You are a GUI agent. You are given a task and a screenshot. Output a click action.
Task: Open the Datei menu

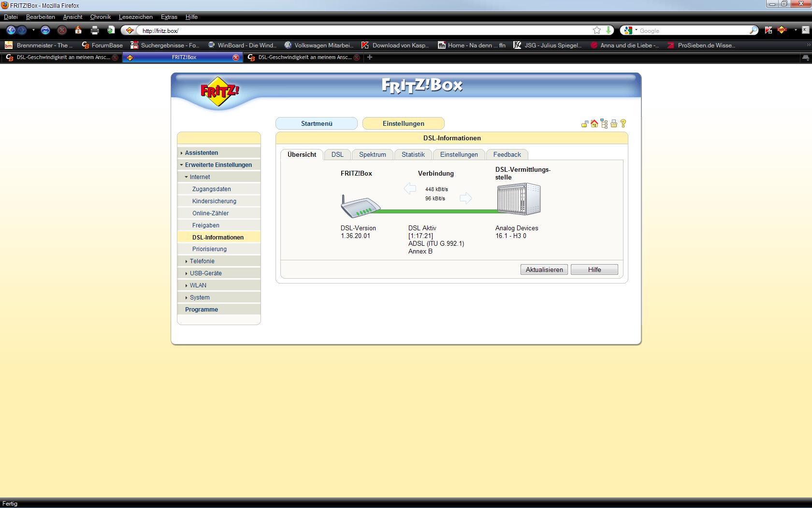(11, 17)
